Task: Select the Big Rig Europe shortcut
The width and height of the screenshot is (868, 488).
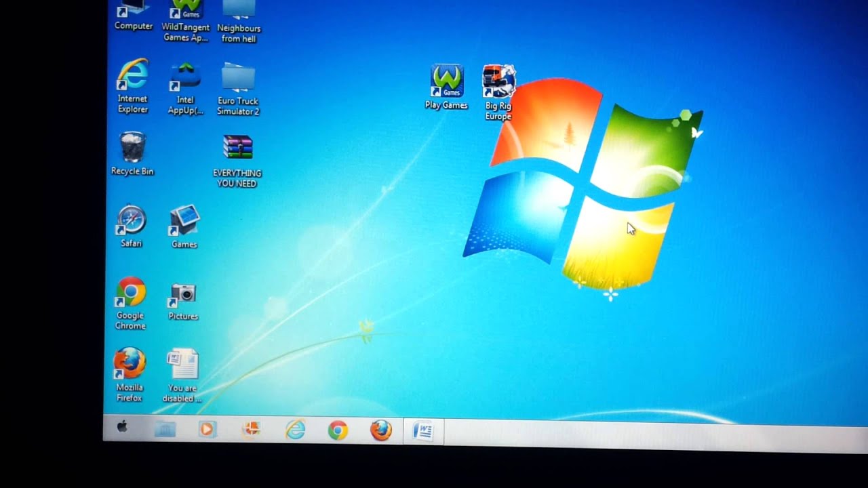Action: click(x=498, y=93)
